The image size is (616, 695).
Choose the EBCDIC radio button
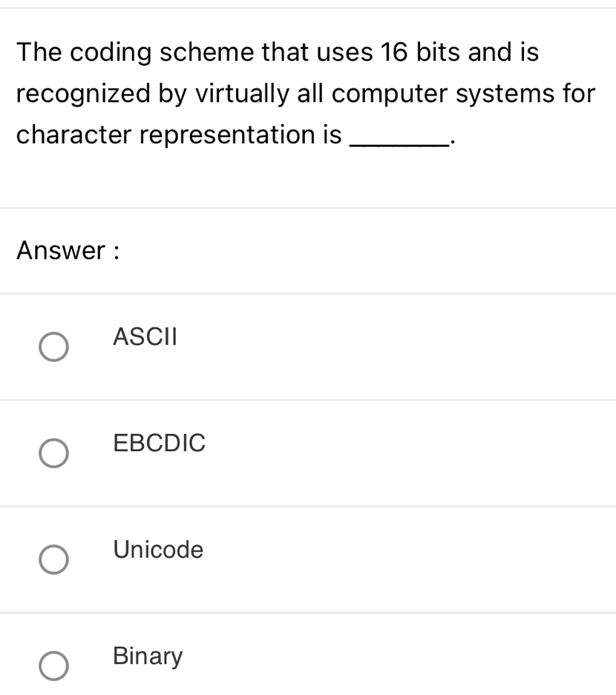53,454
